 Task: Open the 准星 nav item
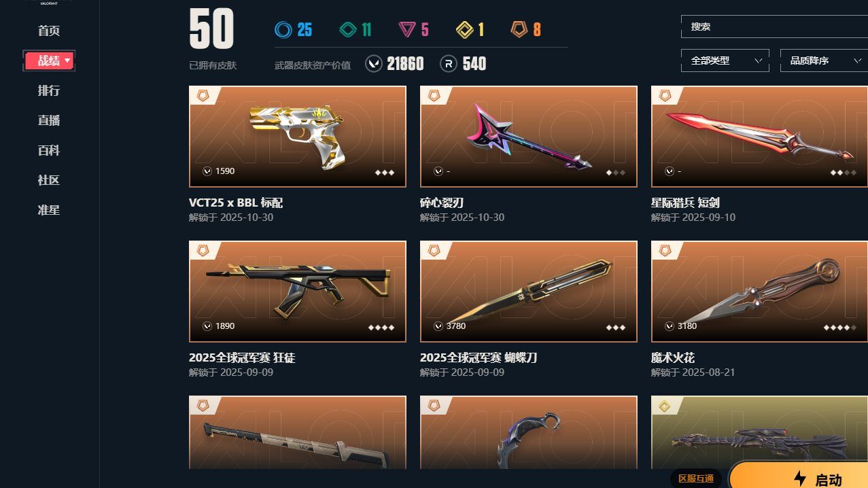[x=49, y=210]
